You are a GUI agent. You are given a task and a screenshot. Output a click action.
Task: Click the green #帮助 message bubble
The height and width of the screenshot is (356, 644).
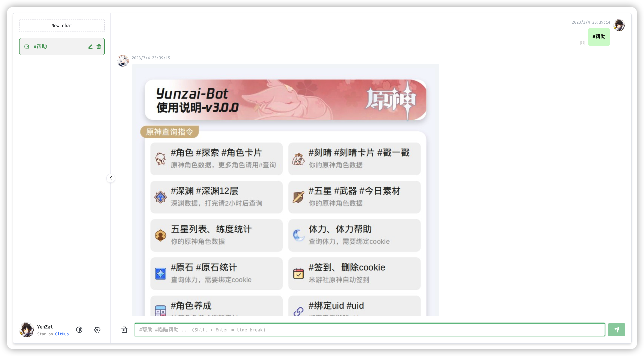tap(599, 37)
